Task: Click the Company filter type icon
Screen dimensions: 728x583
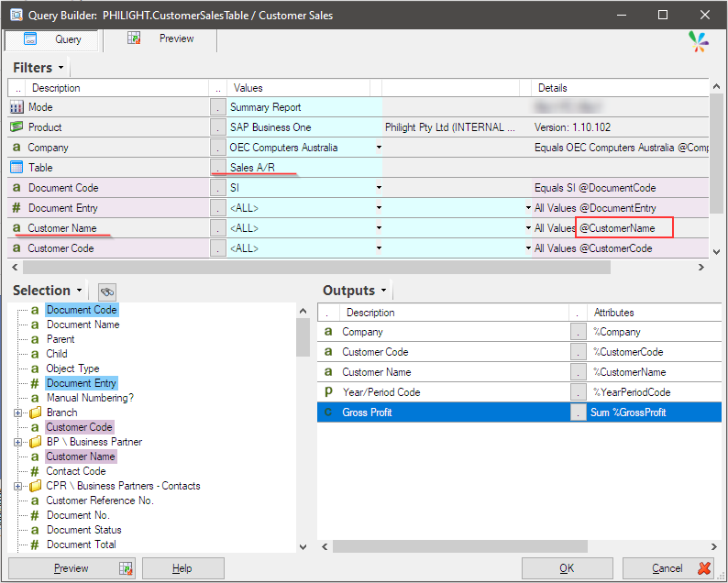Action: tap(17, 148)
